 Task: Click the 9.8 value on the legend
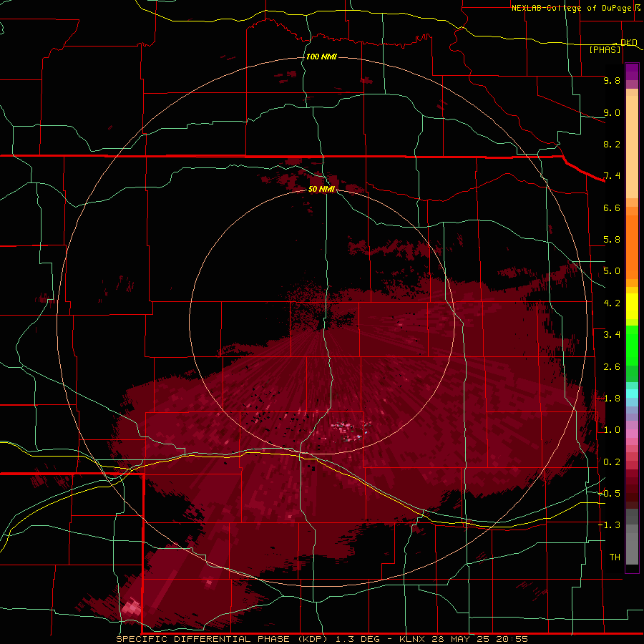click(x=612, y=80)
